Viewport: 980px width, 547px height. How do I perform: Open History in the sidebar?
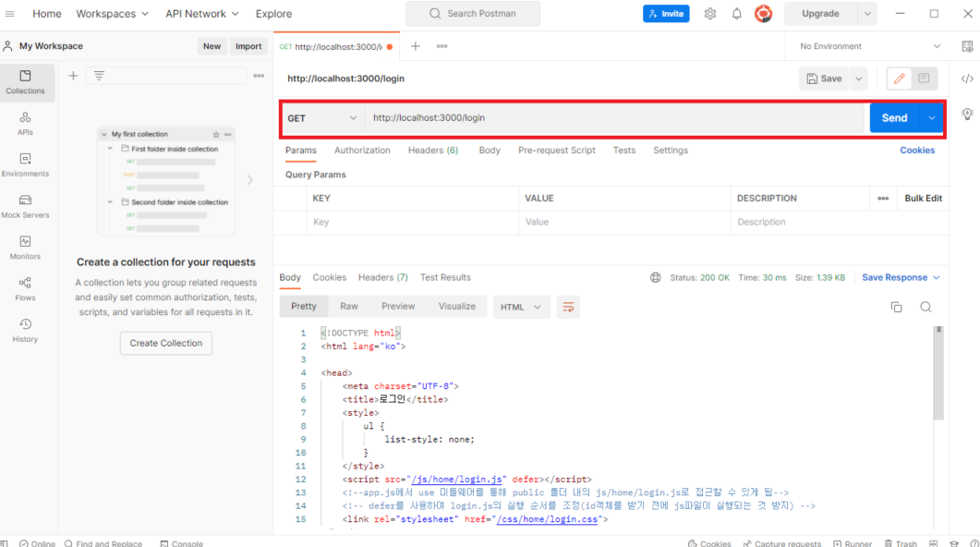click(x=26, y=330)
